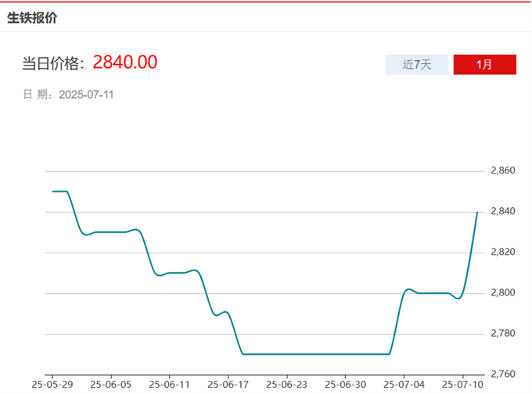Screen dimensions: 532x394
Task: Click the line's starting point above 25-05-29
Action: tap(52, 191)
